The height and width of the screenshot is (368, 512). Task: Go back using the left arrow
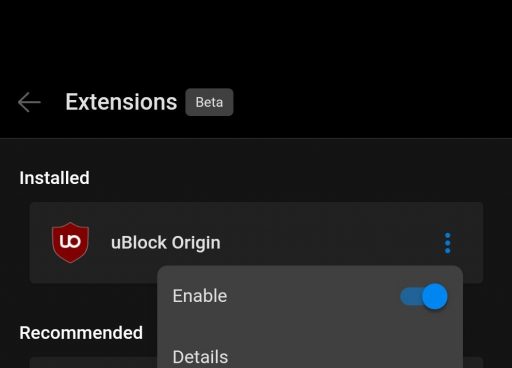29,102
